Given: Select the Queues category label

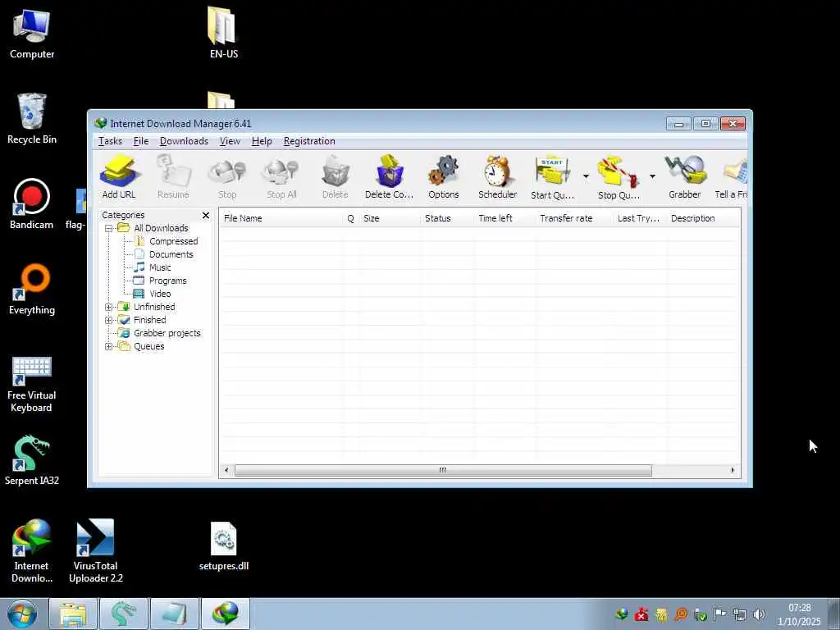Looking at the screenshot, I should pos(148,347).
